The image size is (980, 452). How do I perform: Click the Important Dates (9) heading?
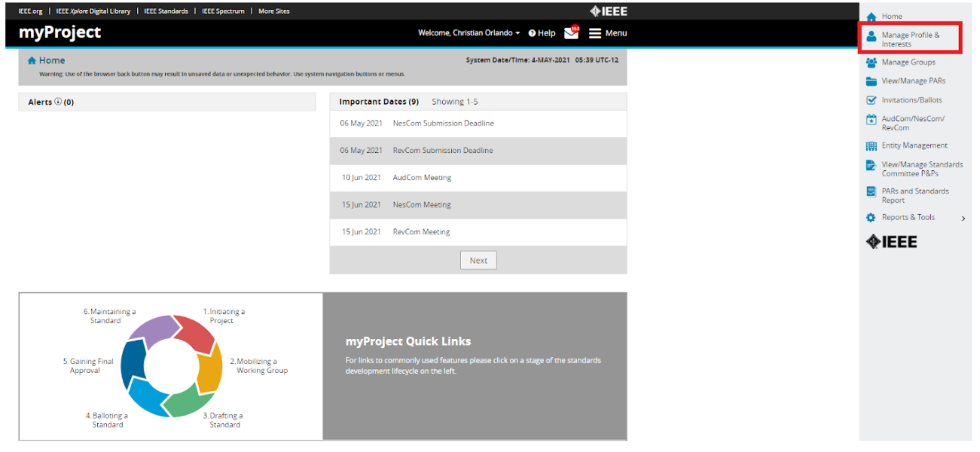pyautogui.click(x=379, y=102)
